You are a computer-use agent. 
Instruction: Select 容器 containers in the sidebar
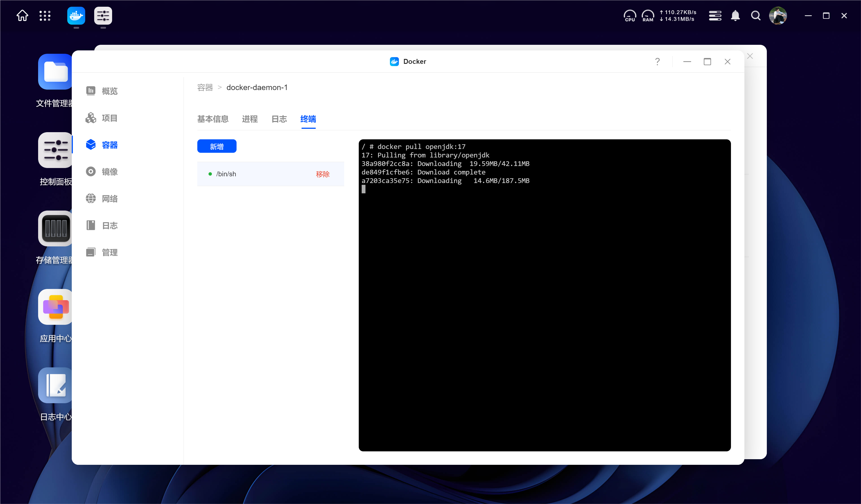click(x=102, y=145)
